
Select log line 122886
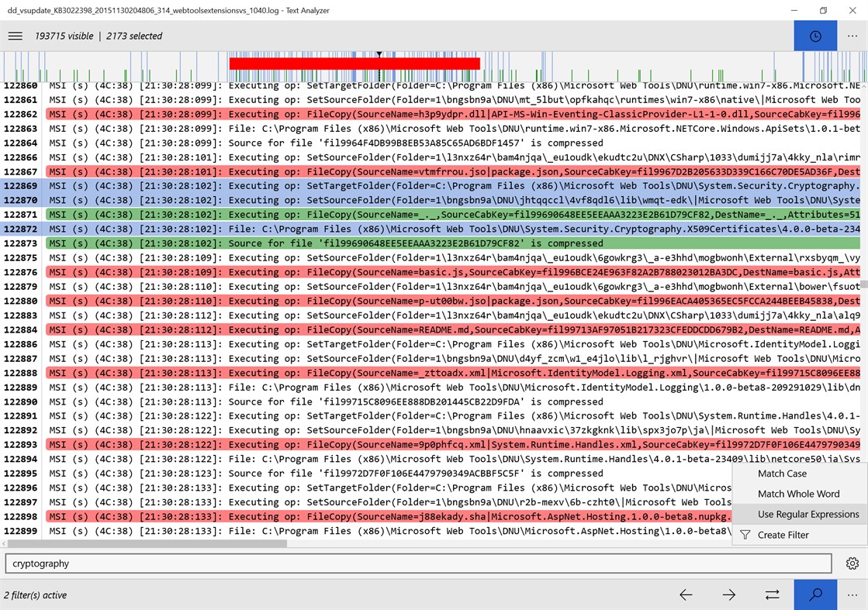[x=432, y=344]
